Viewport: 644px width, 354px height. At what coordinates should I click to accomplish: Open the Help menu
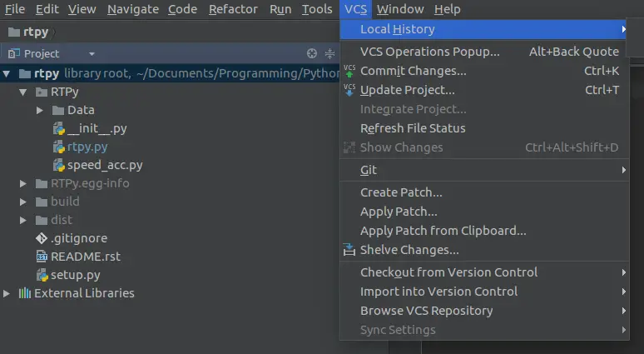pos(448,9)
